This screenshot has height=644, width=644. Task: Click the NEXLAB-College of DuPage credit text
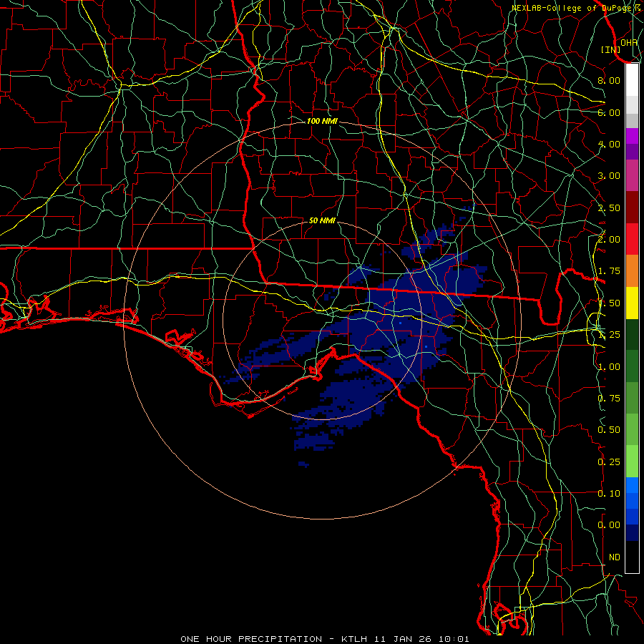[x=575, y=8]
